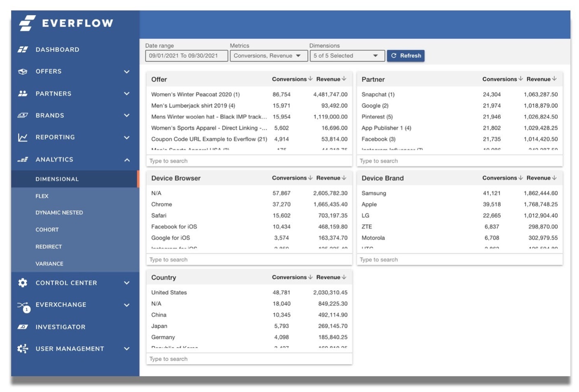The image size is (579, 392).
Task: Select the Germany country row
Action: tap(249, 337)
